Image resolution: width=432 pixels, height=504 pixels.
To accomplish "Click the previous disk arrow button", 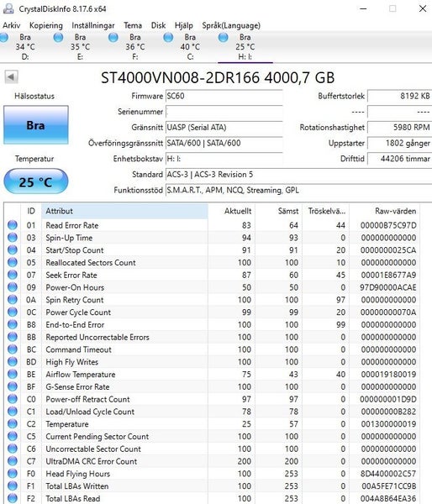I will pos(11,76).
